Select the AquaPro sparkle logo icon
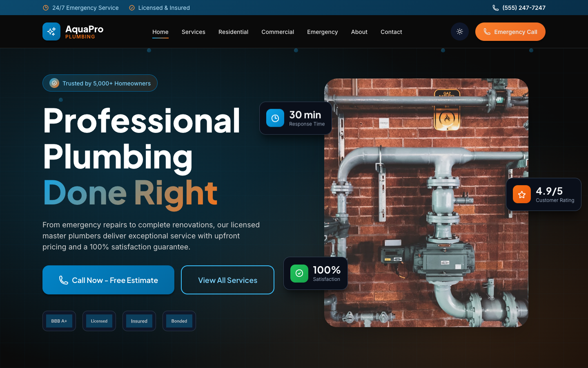 (51, 31)
